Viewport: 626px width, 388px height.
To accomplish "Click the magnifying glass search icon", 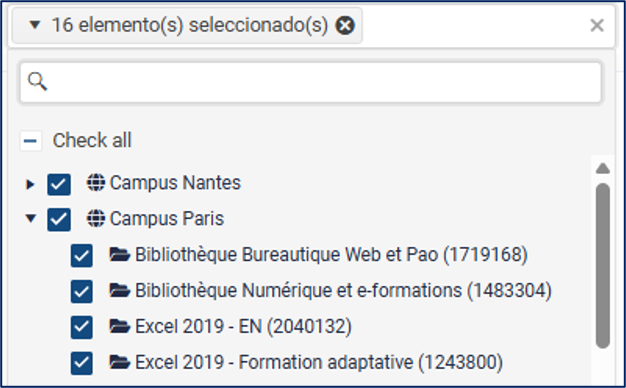I will 37,81.
